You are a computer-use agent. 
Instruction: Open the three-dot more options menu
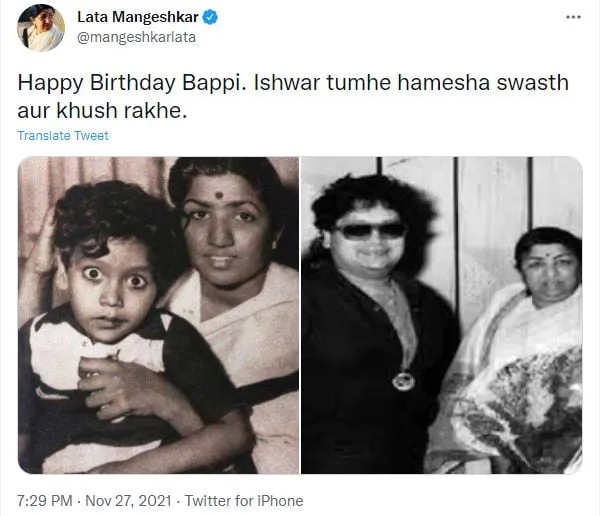click(x=573, y=17)
